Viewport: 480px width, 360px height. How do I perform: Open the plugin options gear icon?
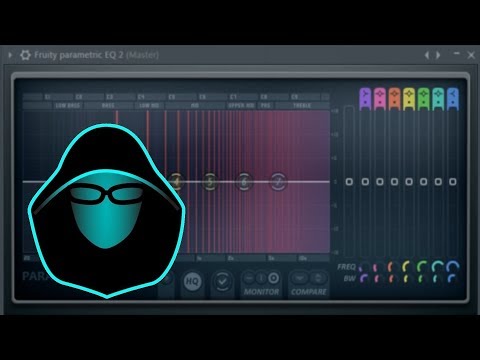[x=25, y=55]
